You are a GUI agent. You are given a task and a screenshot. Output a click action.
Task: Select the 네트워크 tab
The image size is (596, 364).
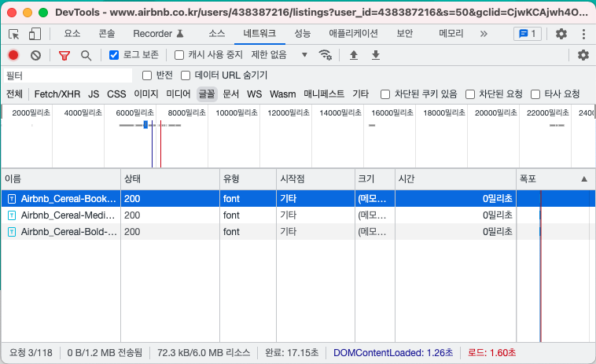259,34
